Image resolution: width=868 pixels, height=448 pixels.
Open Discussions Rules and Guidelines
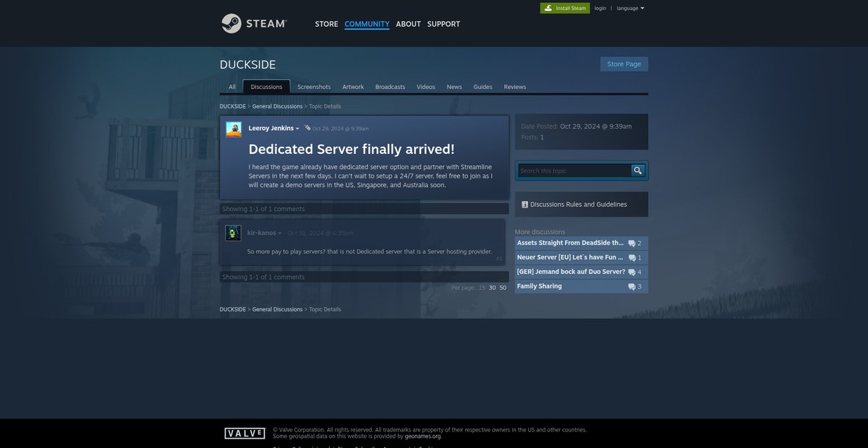(x=579, y=204)
